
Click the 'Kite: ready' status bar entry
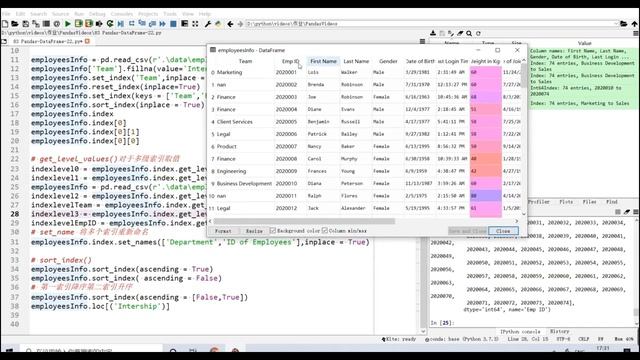click(x=399, y=339)
